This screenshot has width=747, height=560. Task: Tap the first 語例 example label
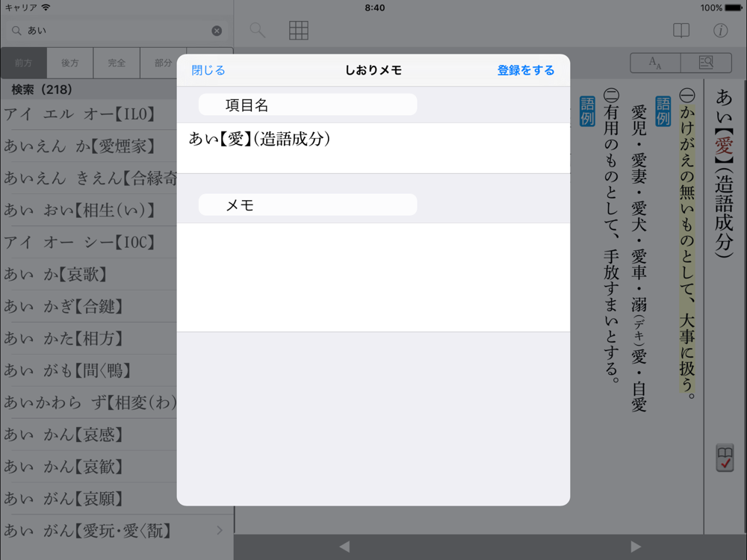(x=663, y=111)
